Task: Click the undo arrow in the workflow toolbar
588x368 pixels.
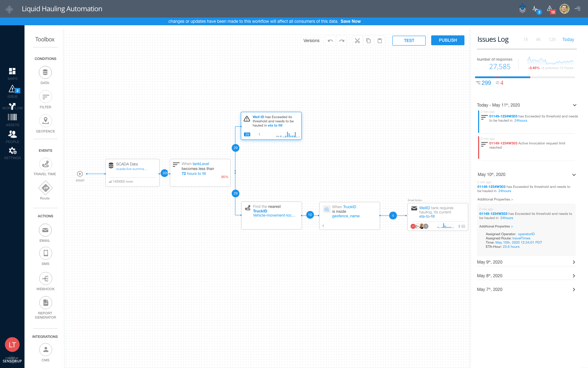Action: 330,41
